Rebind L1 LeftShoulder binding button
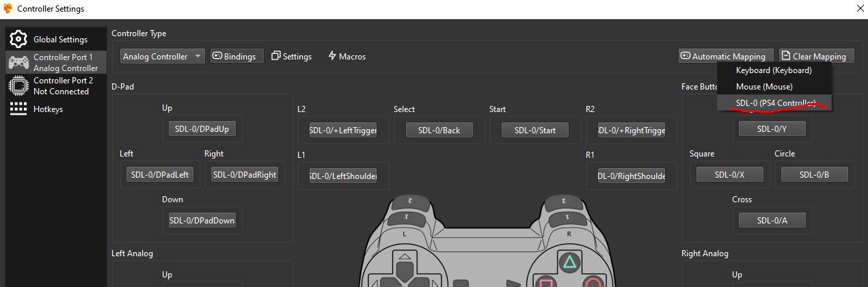The height and width of the screenshot is (287, 868). tap(343, 176)
